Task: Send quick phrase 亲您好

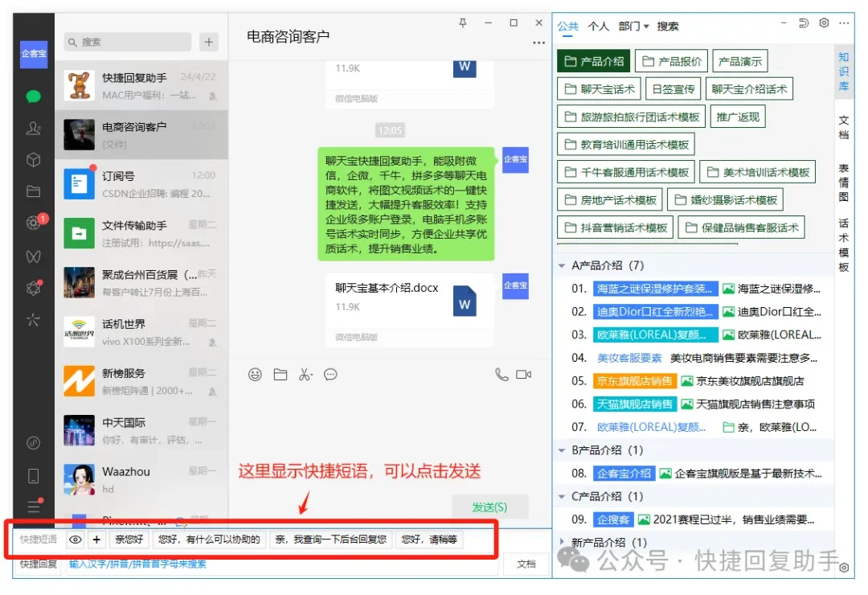Action: click(x=129, y=540)
